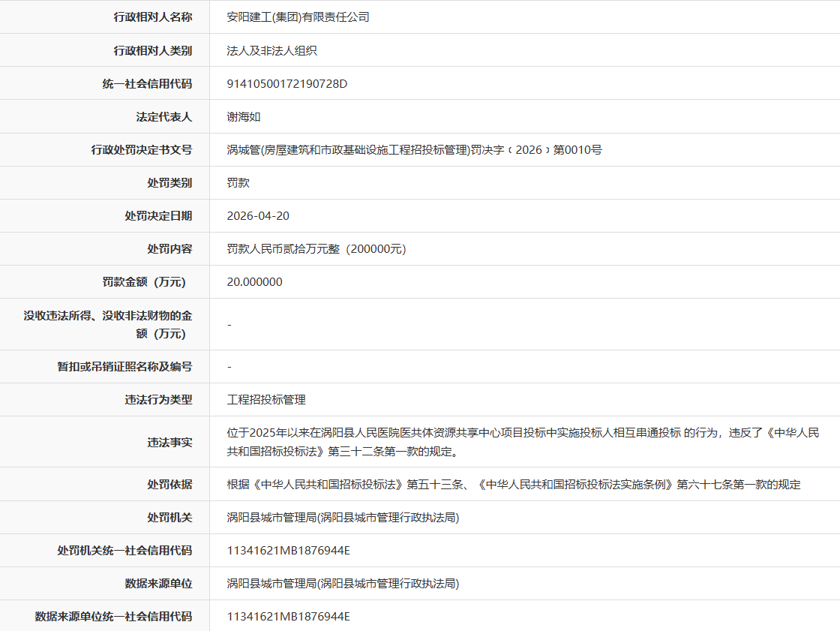Click the 处罚依据 legal basis text

tap(513, 485)
